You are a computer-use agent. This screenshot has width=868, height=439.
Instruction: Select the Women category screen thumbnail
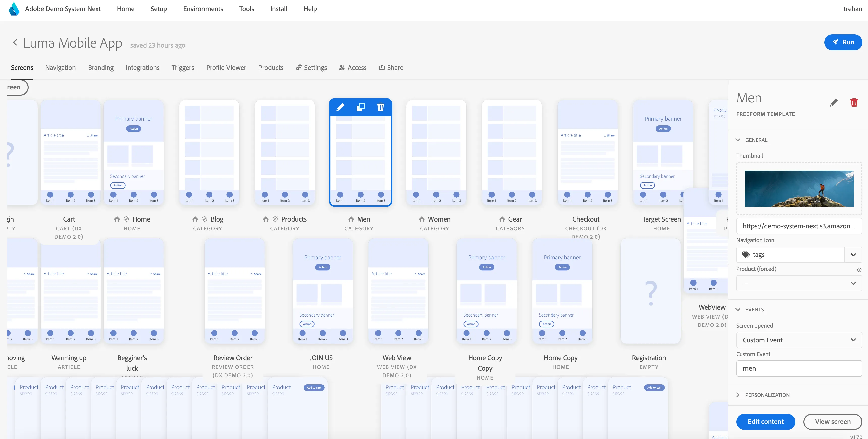[436, 153]
